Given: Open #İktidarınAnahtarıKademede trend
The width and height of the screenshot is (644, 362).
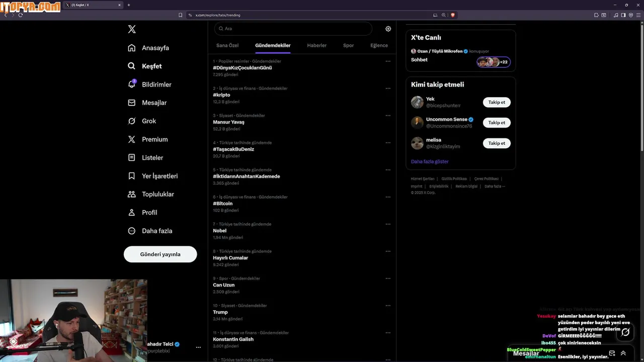Looking at the screenshot, I should pyautogui.click(x=247, y=176).
